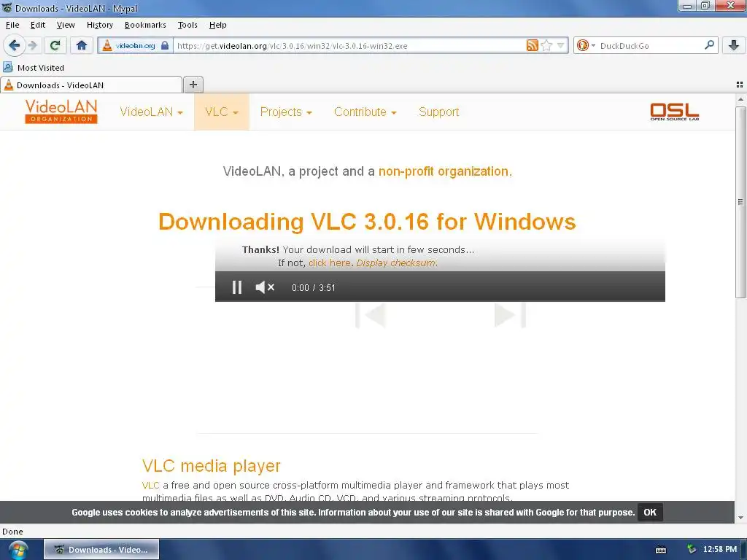Select the Downloads - VideoLAN tab
This screenshot has width=747, height=560.
point(91,85)
